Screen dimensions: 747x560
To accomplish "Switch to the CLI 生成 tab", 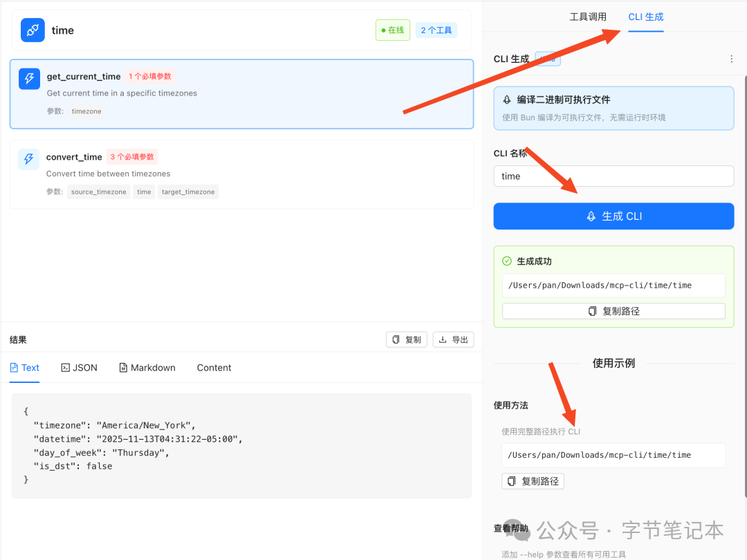I will 645,17.
